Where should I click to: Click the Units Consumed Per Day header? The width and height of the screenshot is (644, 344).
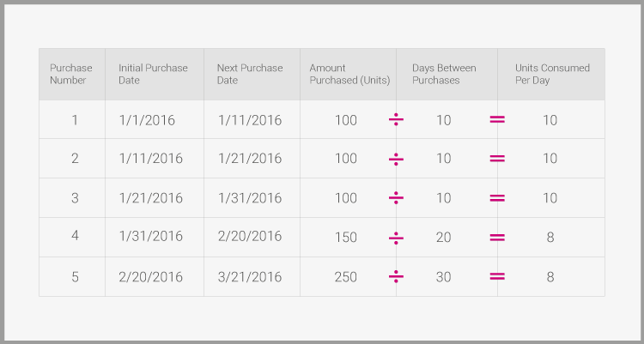(x=552, y=74)
